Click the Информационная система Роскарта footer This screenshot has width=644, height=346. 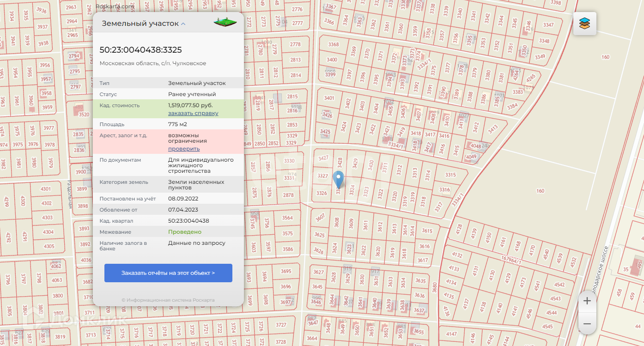pyautogui.click(x=168, y=300)
